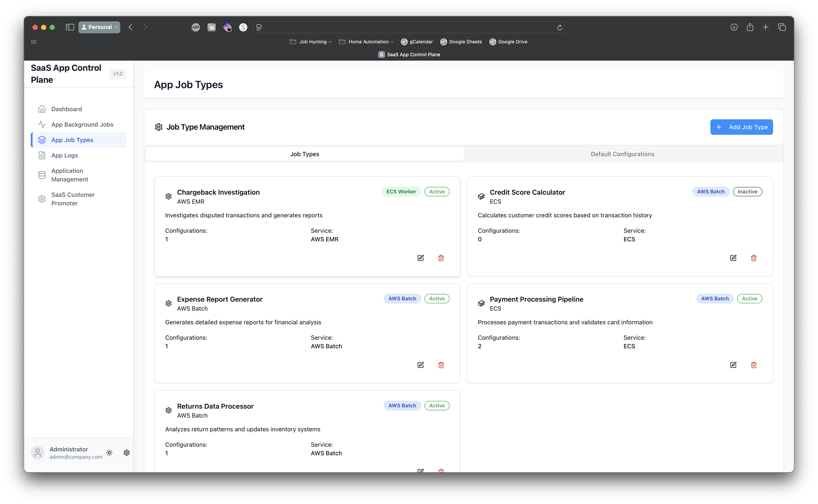
Task: Show the tab overview
Action: coord(782,27)
